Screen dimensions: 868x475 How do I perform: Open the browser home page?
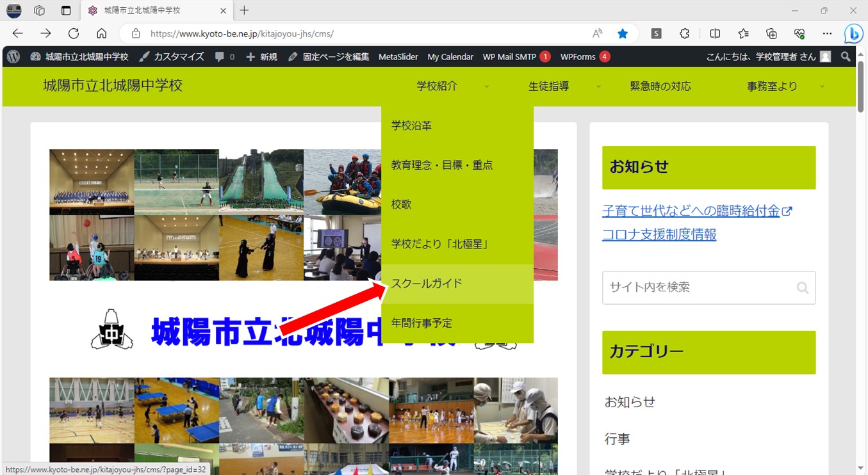point(101,33)
